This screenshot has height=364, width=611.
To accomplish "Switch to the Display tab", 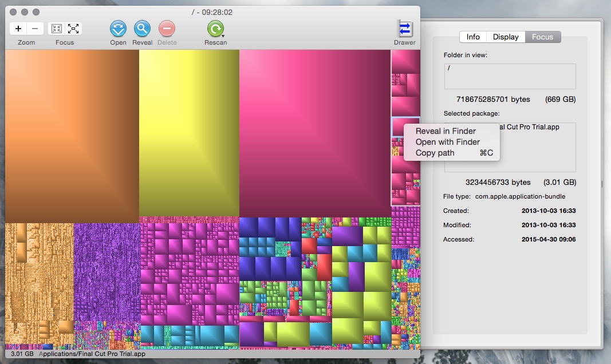I will (506, 37).
